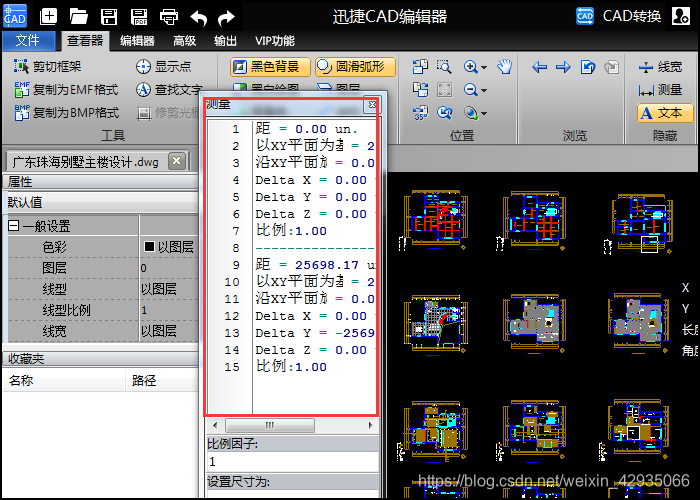Click the measurement panel horizontal scrollbar thumb
This screenshot has height=500, width=700.
coord(270,425)
